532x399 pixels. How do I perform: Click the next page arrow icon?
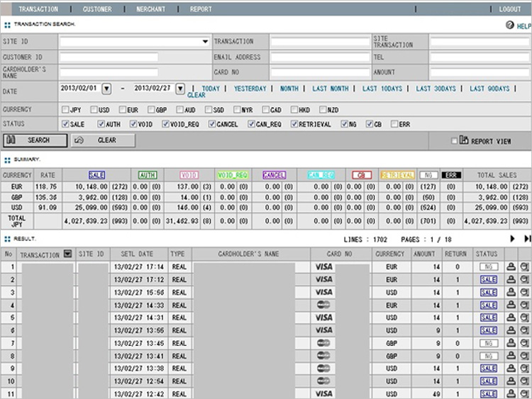tap(512, 240)
